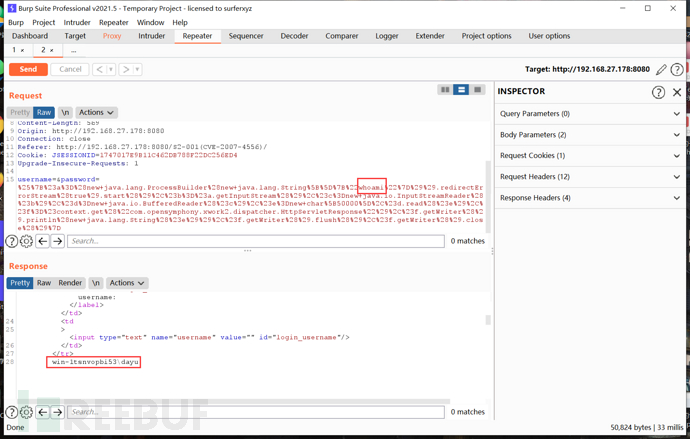Open request Actions dropdown

click(97, 112)
